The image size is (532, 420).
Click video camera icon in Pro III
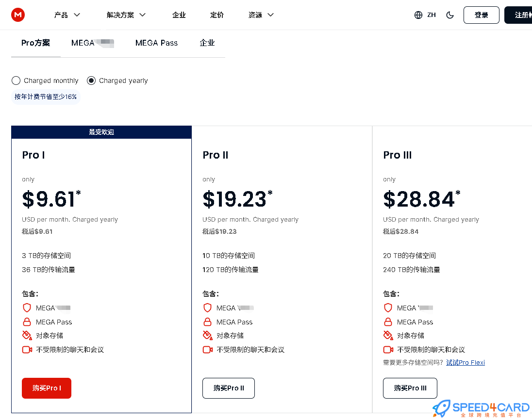click(388, 350)
